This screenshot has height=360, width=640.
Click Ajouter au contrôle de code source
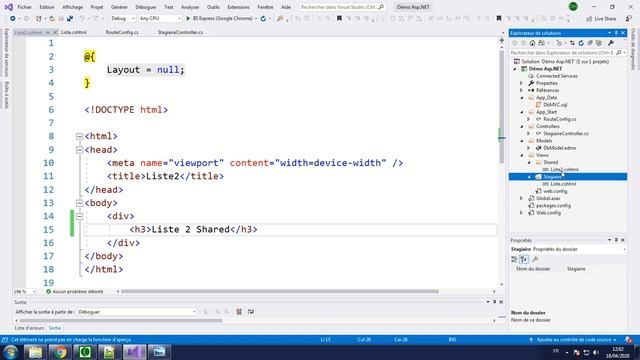(x=573, y=340)
